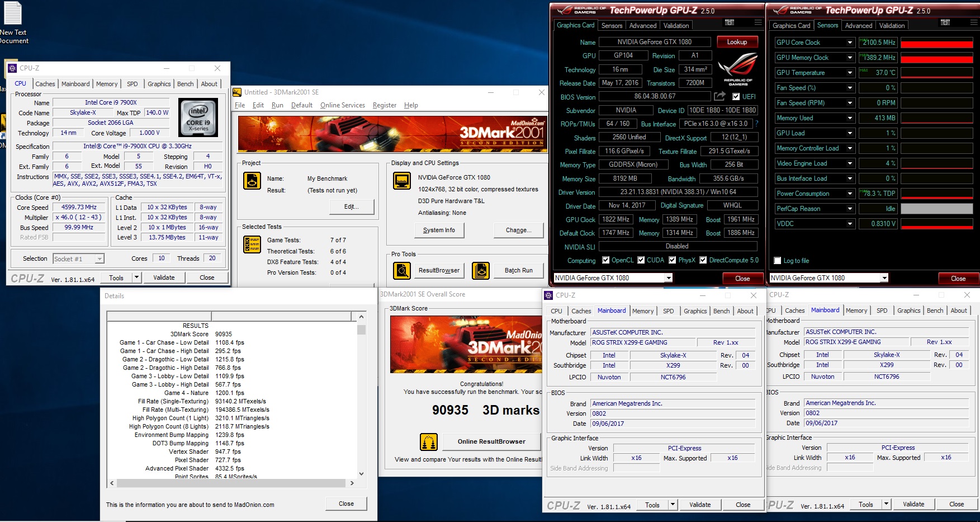Open the Socket #1 selection dropdown
This screenshot has width=980, height=522.
99,259
